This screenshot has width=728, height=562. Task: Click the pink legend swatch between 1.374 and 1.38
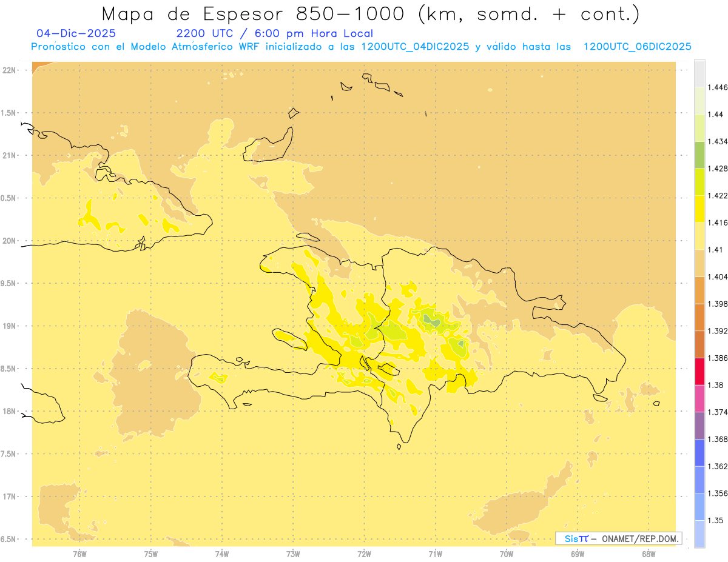(x=699, y=398)
